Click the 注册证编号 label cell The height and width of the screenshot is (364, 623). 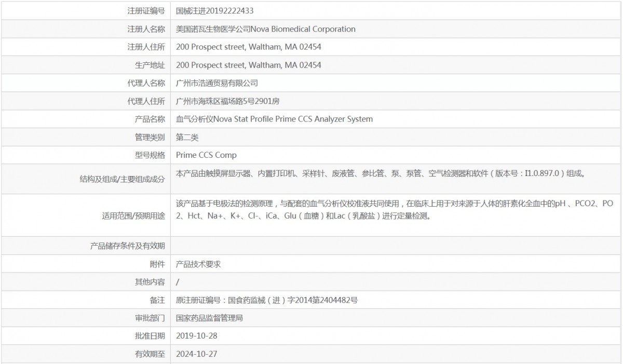pyautogui.click(x=85, y=10)
